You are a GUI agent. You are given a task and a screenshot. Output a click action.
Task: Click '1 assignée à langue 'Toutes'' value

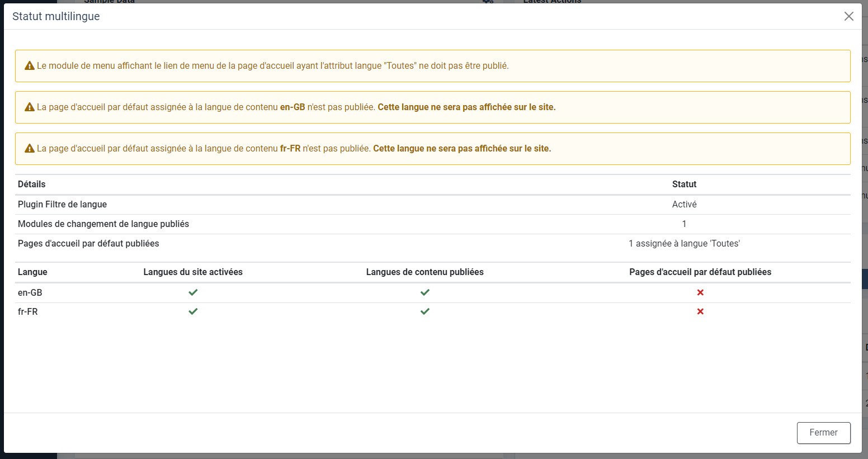(684, 243)
